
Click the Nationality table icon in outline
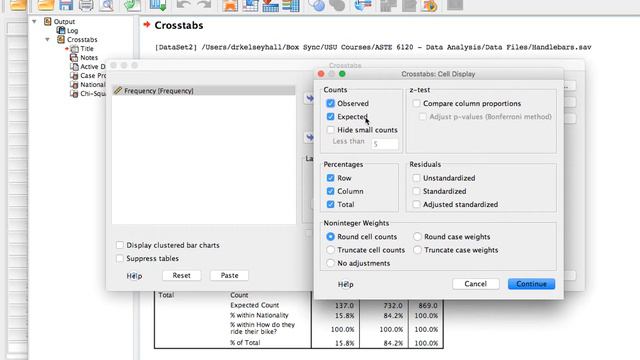coord(74,84)
